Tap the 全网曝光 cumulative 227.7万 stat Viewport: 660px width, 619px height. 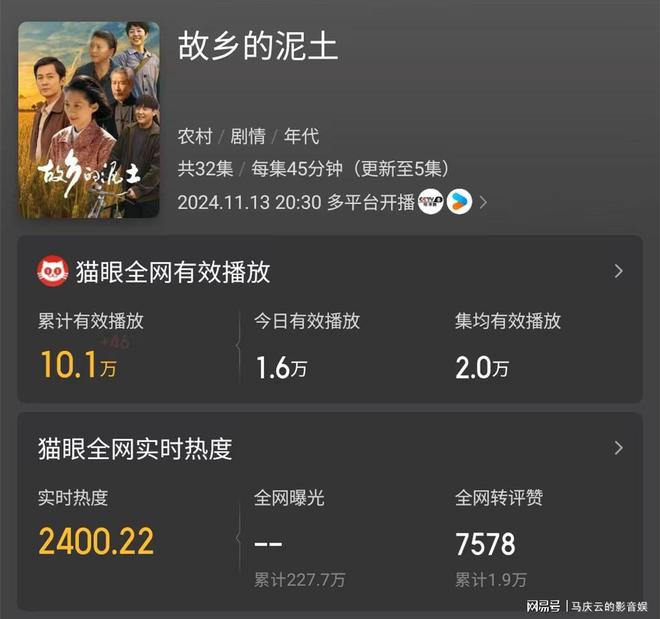point(299,580)
